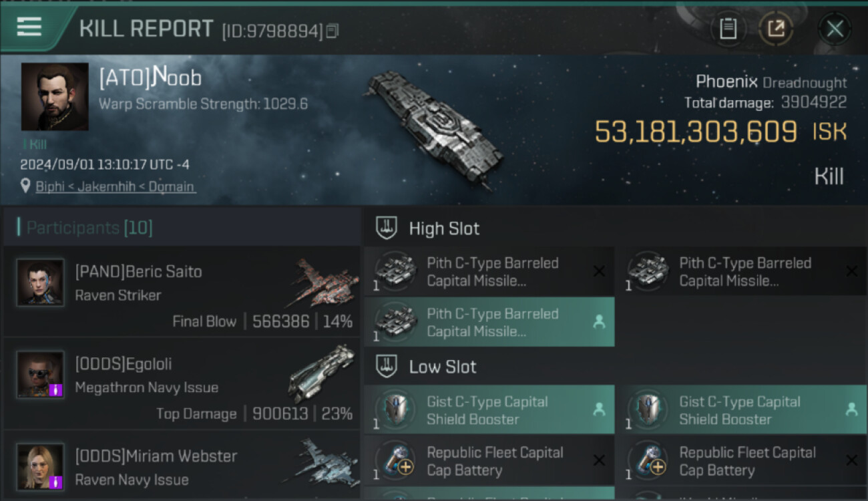This screenshot has height=501, width=868.
Task: Click the share export icon
Action: point(776,29)
